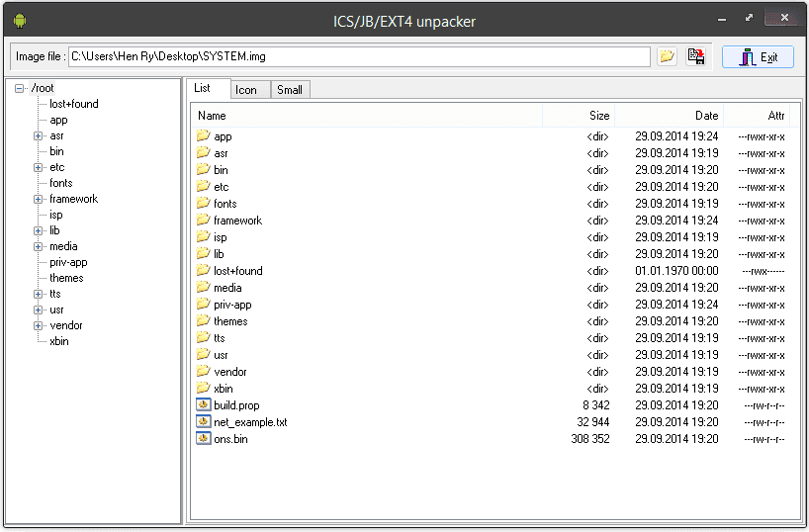
Task: Click the app folder icon in list
Action: click(204, 135)
